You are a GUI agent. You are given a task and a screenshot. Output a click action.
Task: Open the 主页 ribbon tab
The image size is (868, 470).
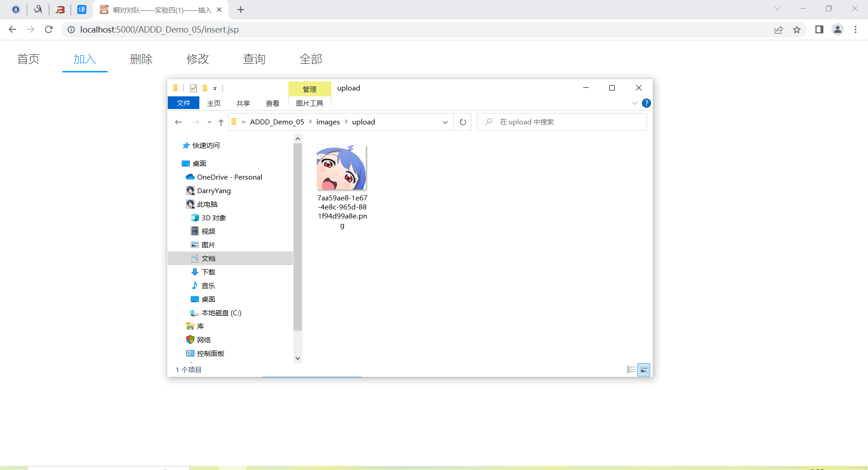(214, 103)
